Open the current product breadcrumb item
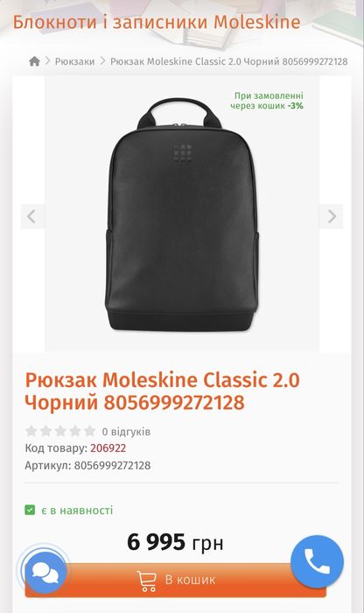 click(229, 61)
